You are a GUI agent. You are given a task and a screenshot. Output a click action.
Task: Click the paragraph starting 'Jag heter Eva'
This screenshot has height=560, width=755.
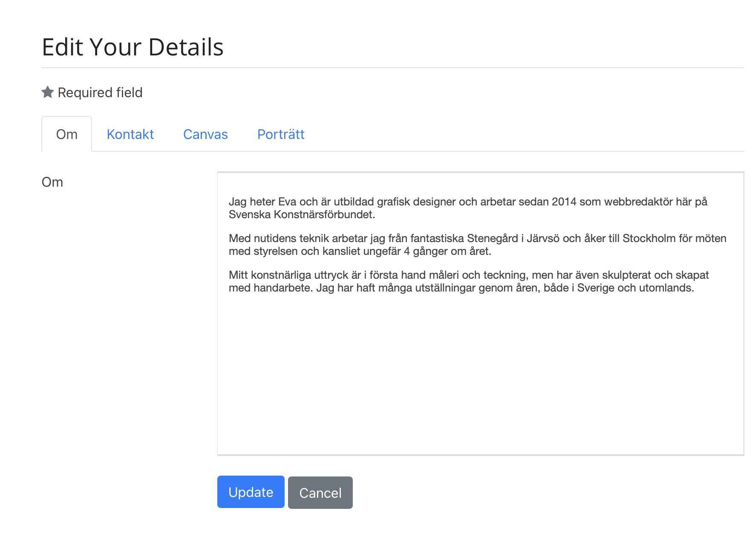[468, 208]
